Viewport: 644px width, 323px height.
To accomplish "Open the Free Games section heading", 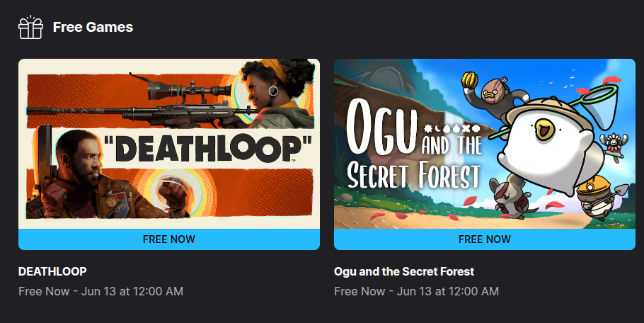I will click(x=93, y=27).
